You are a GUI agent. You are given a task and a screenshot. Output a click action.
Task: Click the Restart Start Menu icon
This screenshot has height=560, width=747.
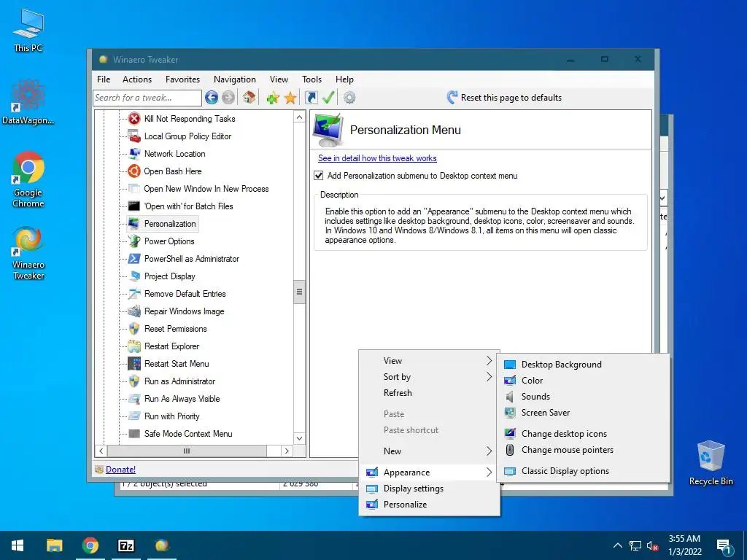click(134, 364)
